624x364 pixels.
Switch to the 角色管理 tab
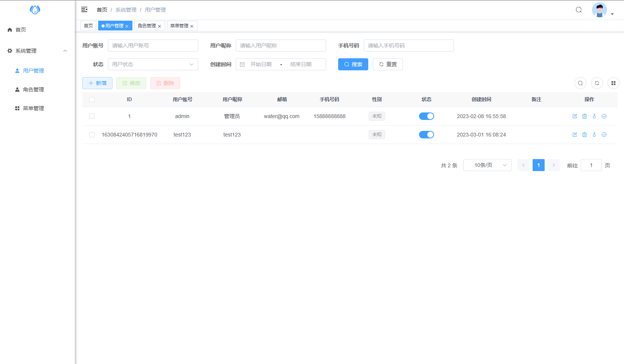tap(147, 26)
